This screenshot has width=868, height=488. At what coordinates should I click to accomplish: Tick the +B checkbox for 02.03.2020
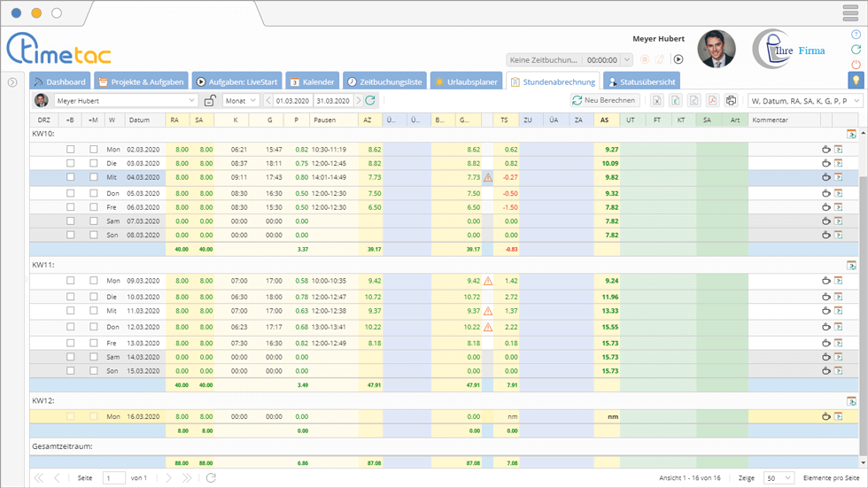pyautogui.click(x=71, y=150)
